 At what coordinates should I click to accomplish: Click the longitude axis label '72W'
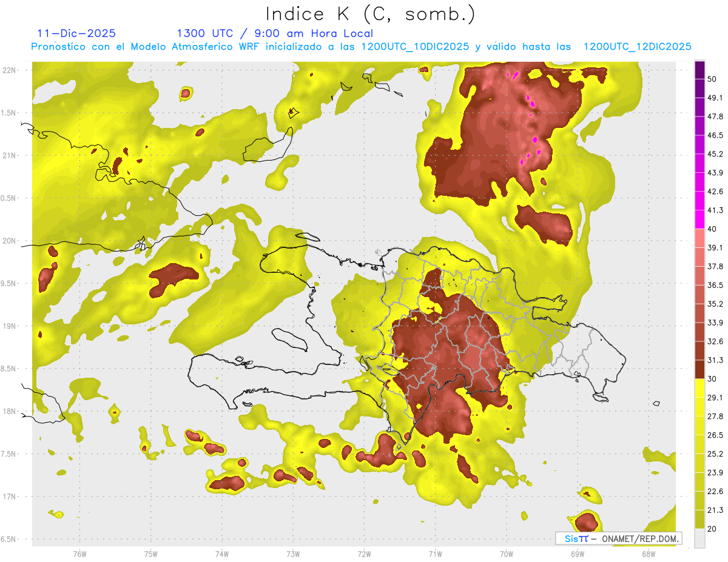click(364, 554)
